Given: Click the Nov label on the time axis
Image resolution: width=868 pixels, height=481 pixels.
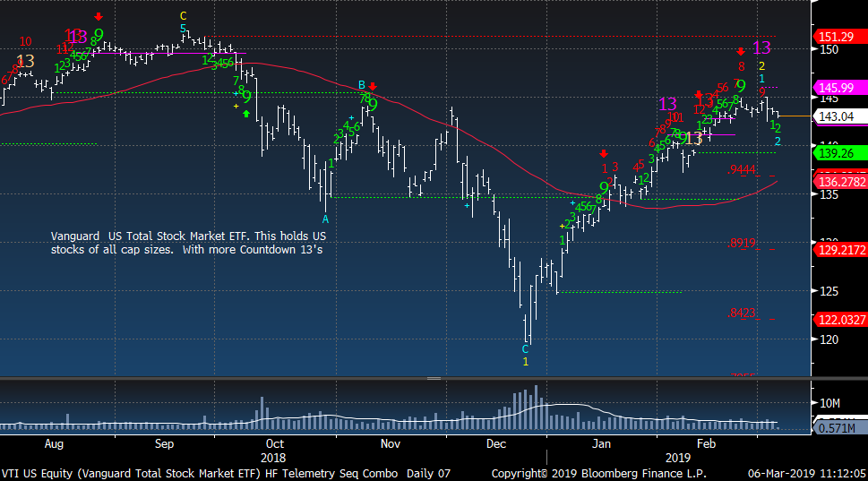Looking at the screenshot, I should 391,444.
